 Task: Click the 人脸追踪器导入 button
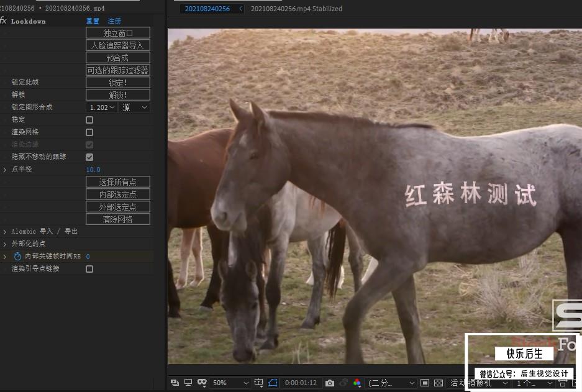(118, 45)
